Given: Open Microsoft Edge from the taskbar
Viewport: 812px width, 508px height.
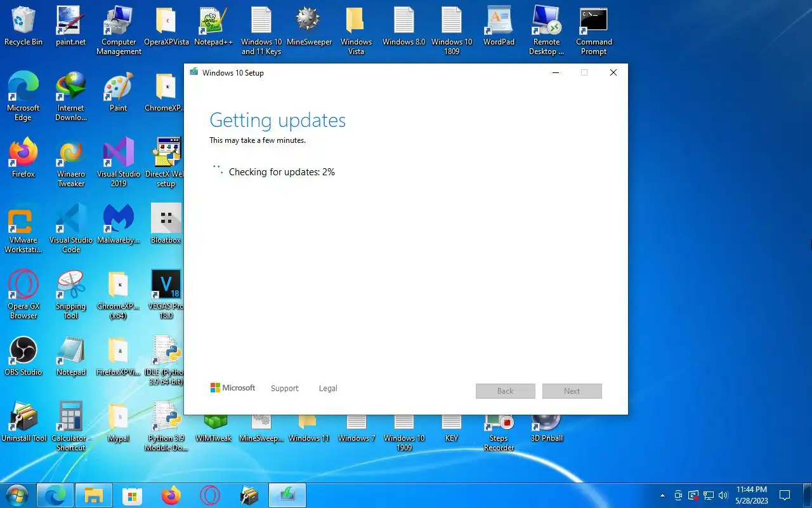Looking at the screenshot, I should click(x=55, y=495).
